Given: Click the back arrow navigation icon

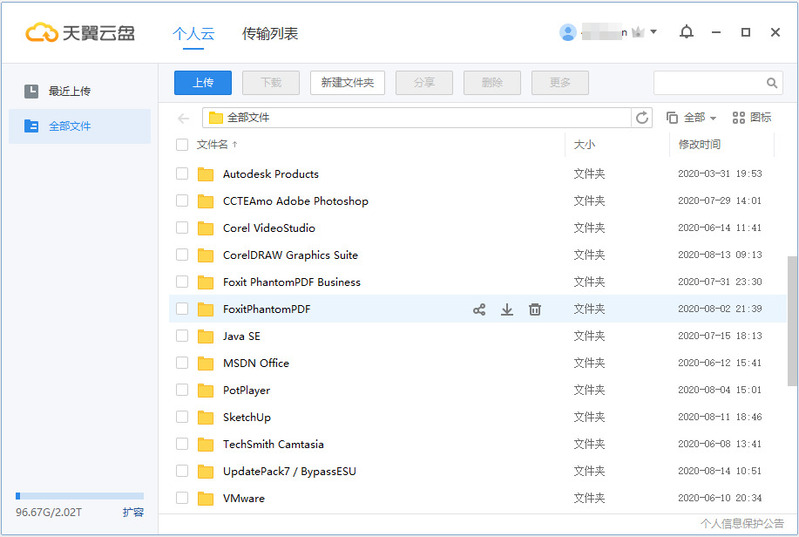Looking at the screenshot, I should 184,118.
